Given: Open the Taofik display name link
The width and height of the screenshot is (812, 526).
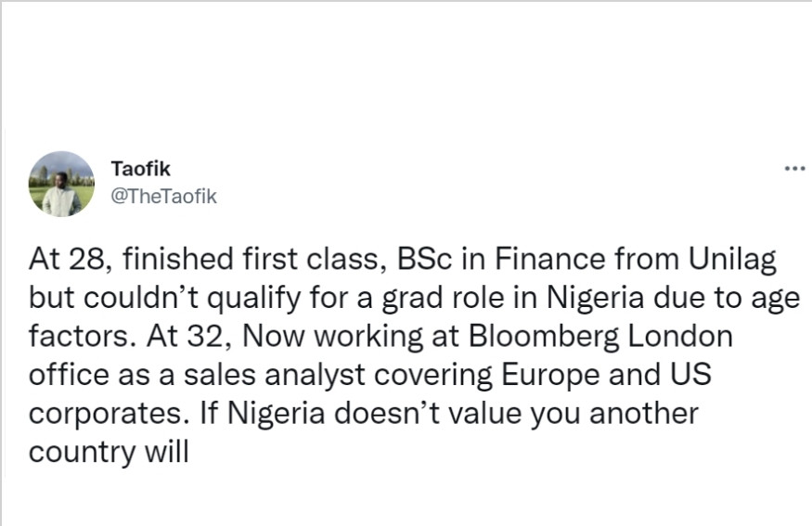Looking at the screenshot, I should pos(140,169).
